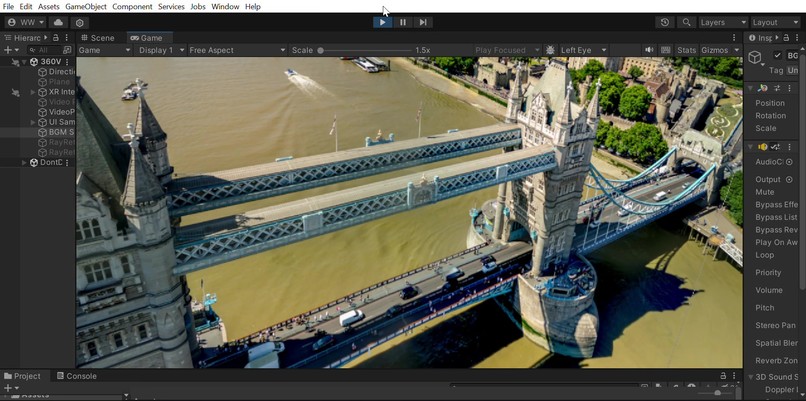Viewport: 806px width, 401px height.
Task: Expand the DontDestroyOnLoad scene arrow
Action: click(x=24, y=162)
